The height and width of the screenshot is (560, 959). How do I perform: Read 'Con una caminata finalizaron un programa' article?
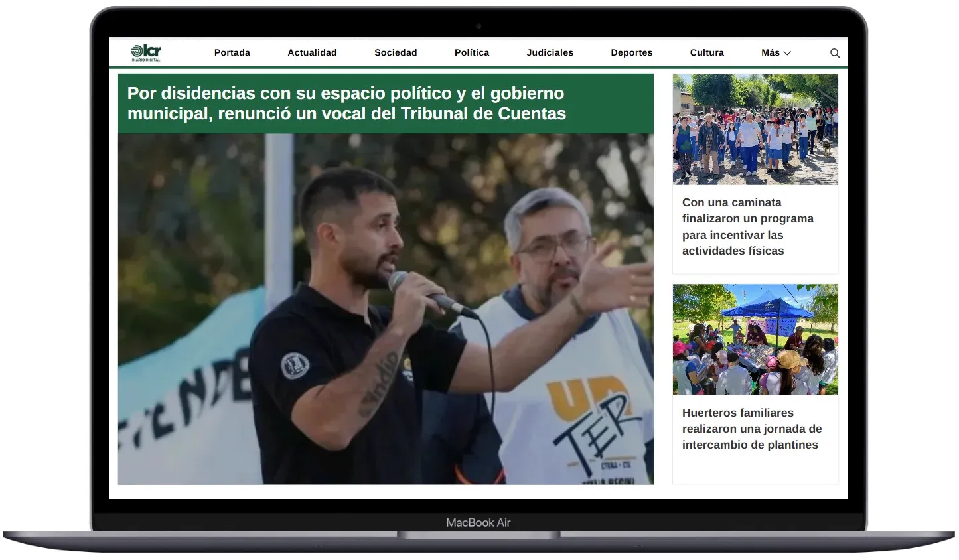[748, 227]
